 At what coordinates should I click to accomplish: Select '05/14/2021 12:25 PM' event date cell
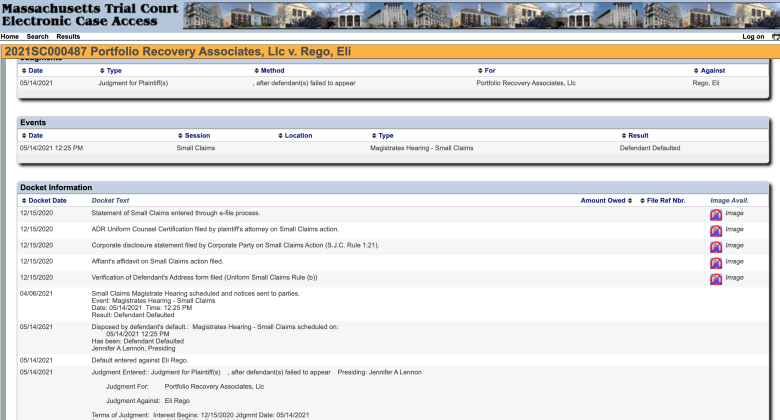point(51,148)
